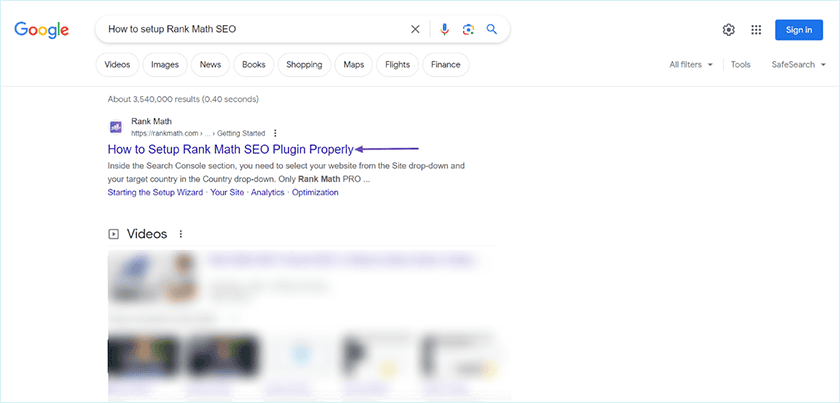Filter results by Books

[253, 64]
